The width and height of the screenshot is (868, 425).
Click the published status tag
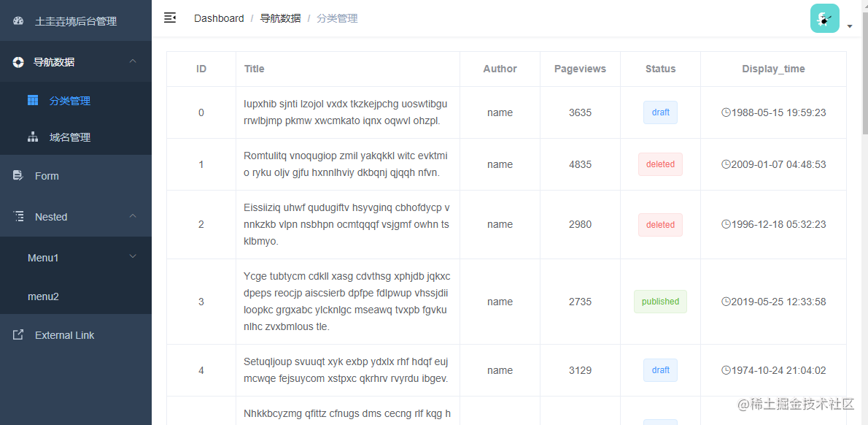click(660, 302)
